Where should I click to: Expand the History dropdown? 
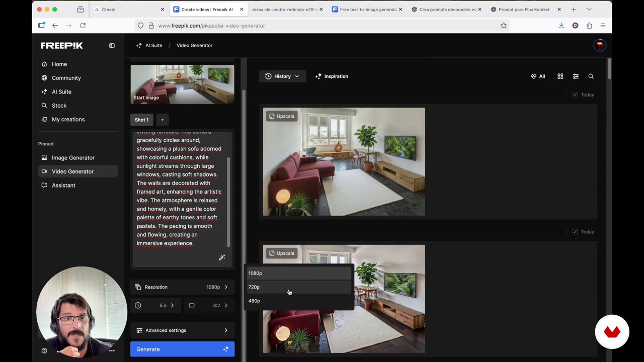282,76
